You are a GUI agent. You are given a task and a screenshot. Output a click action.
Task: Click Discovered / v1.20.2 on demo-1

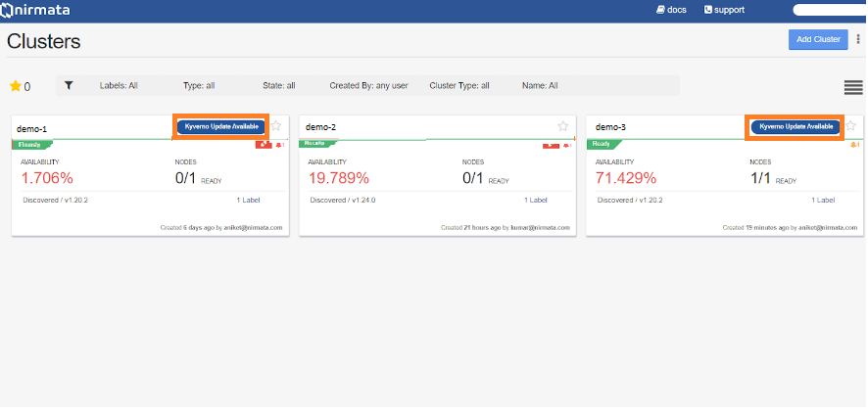[56, 201]
